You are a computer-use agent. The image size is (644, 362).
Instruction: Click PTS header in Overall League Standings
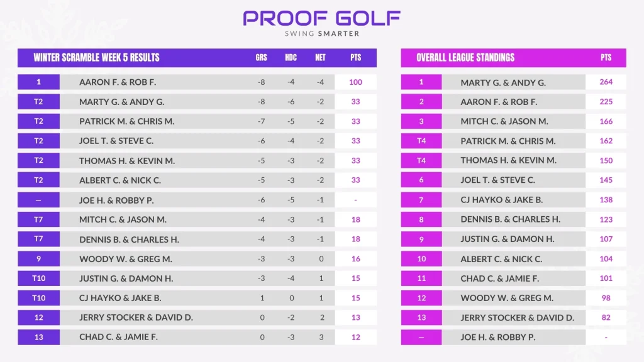click(x=606, y=58)
